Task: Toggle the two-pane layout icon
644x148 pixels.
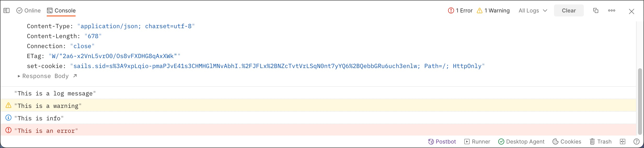Action: pyautogui.click(x=623, y=142)
